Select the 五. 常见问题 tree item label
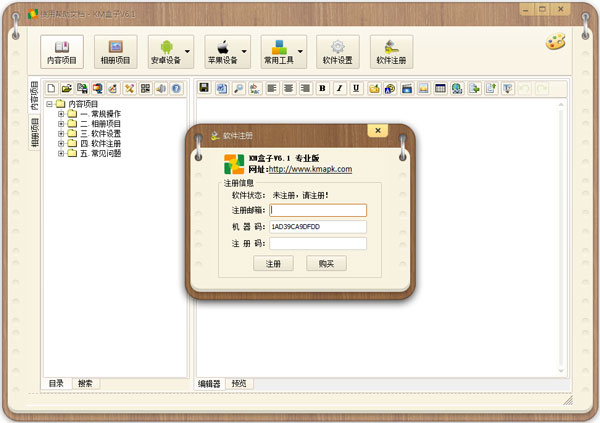 coord(101,154)
